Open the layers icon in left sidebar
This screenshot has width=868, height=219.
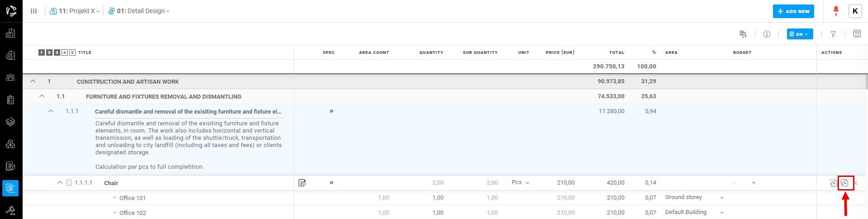pos(10,122)
